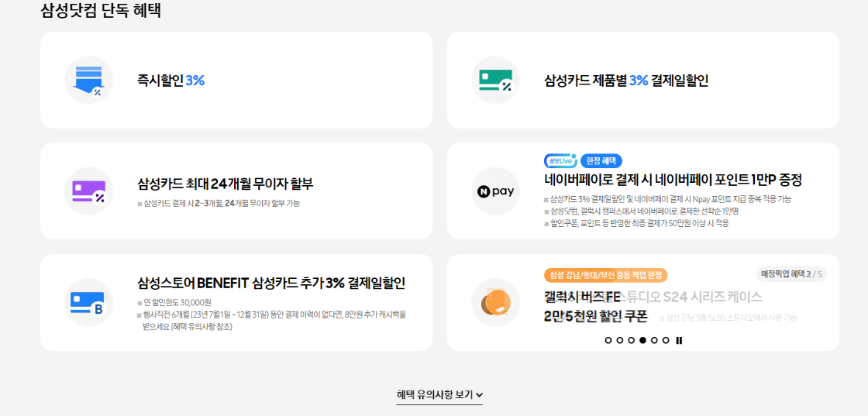Click the purple 24개월 무이자 할부 card icon
Screen dimensions: 868x416
(88, 191)
